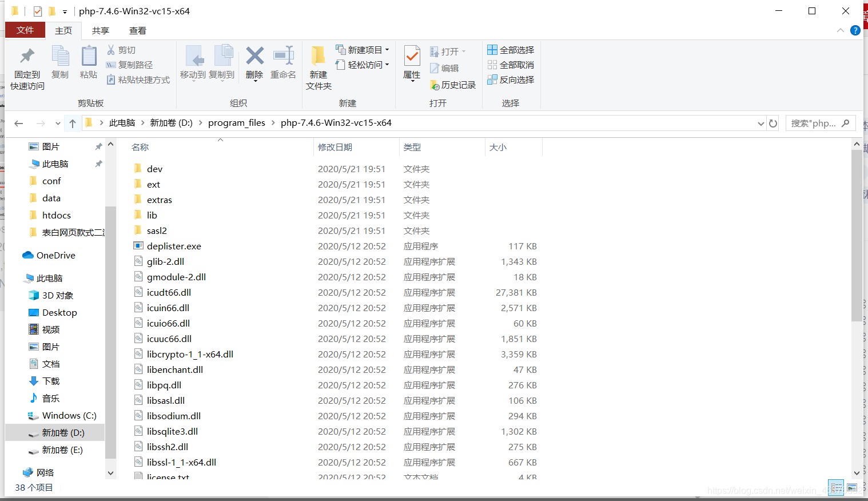Invert selection (反向选择)
Screen dimensions: 868x501
coord(511,79)
